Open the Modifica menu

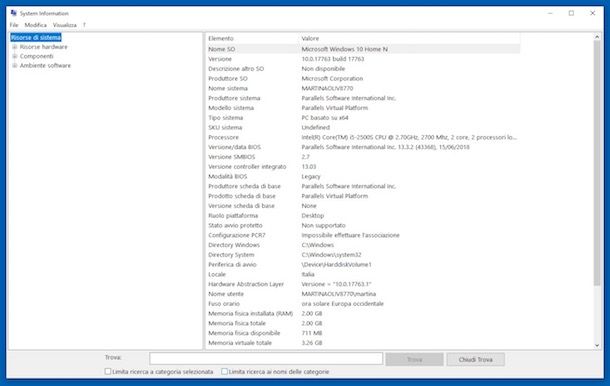(36, 25)
